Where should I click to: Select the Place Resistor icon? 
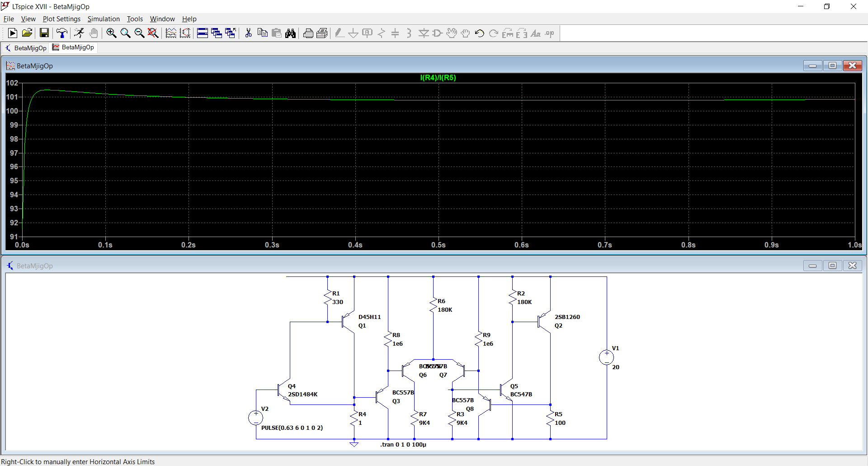coord(382,33)
